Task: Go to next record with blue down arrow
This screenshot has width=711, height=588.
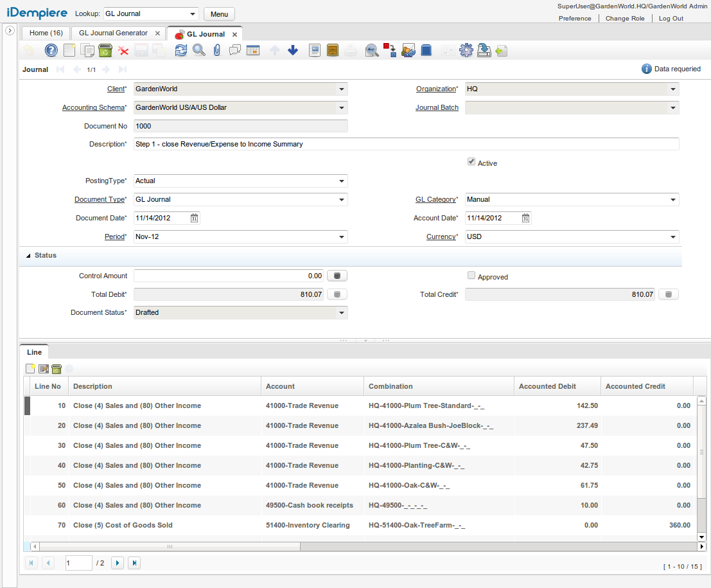Action: tap(293, 50)
